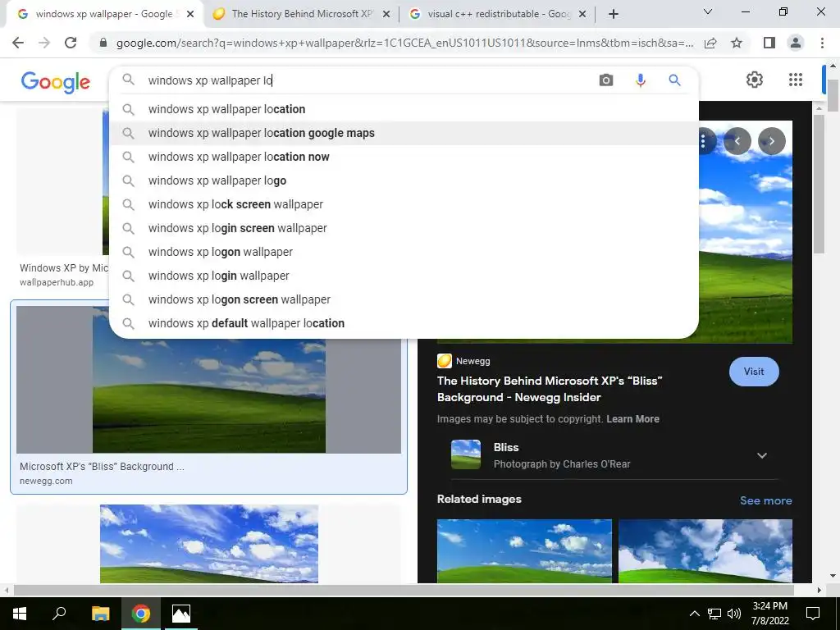Choose suggestion 'windows xp logon wallpaper'
This screenshot has width=840, height=630.
(x=404, y=252)
